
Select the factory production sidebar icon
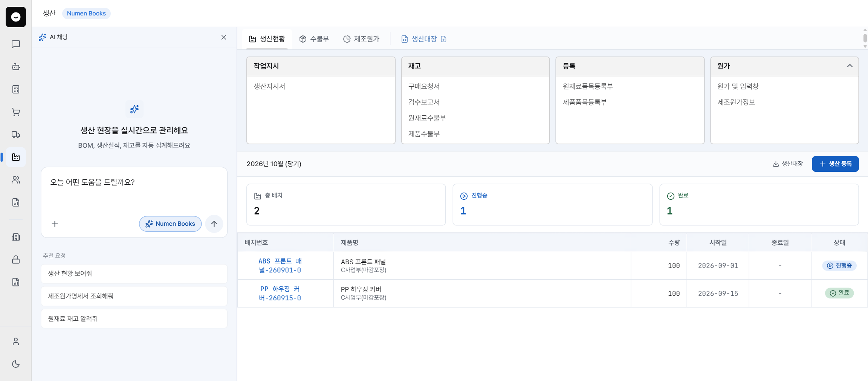tap(16, 157)
